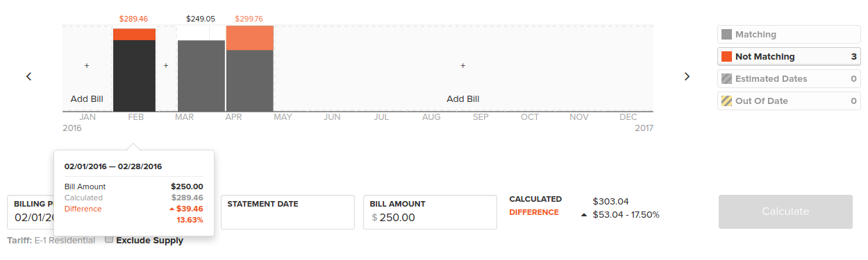Click the plus icon in empty May–December area

tap(462, 65)
